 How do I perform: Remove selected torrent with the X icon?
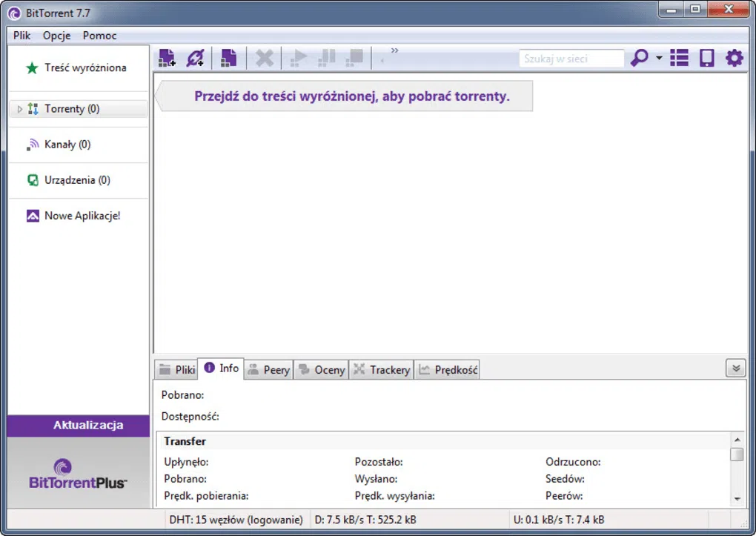pos(264,57)
